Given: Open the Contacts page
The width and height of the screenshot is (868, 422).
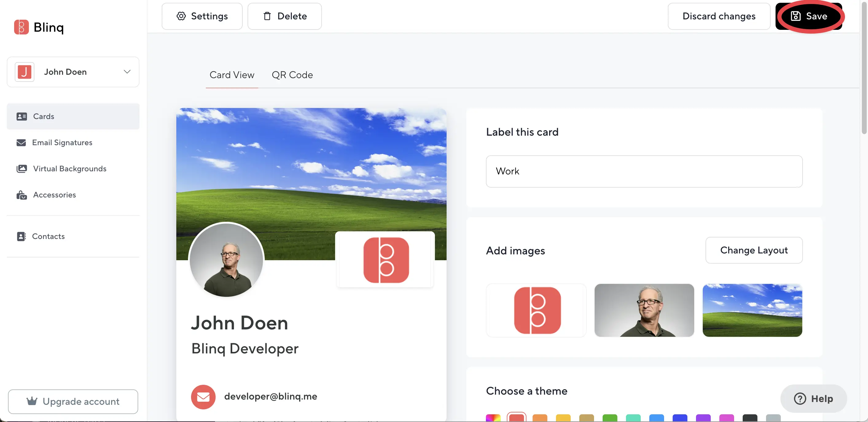Looking at the screenshot, I should pyautogui.click(x=48, y=236).
